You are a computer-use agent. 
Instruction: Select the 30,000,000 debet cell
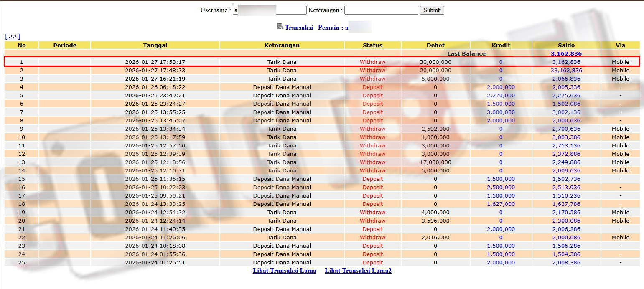[435, 62]
